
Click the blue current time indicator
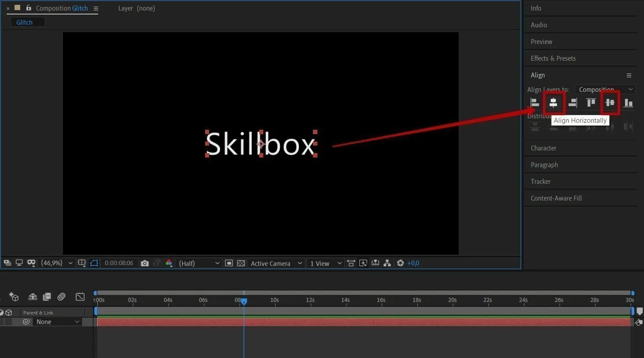(x=244, y=301)
